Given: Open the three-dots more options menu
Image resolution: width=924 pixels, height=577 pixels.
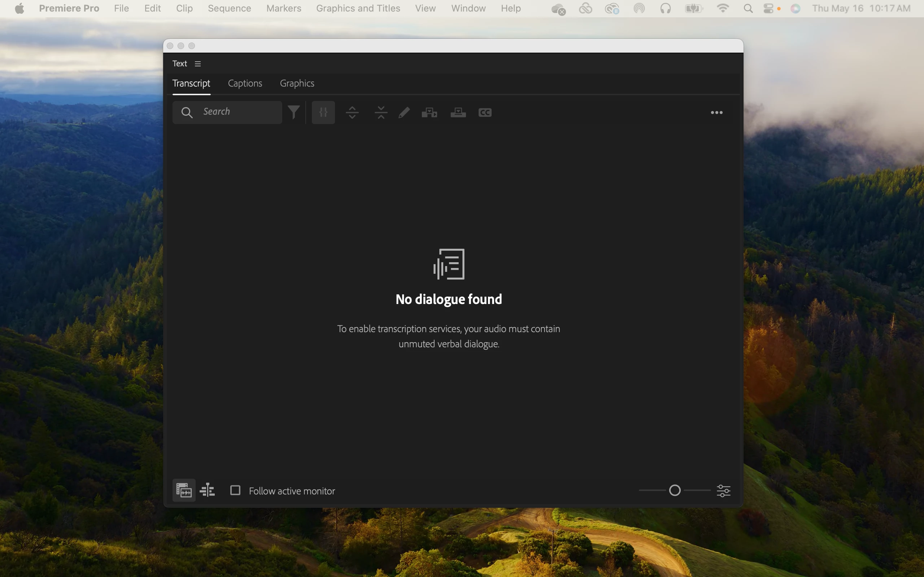Looking at the screenshot, I should coord(716,112).
